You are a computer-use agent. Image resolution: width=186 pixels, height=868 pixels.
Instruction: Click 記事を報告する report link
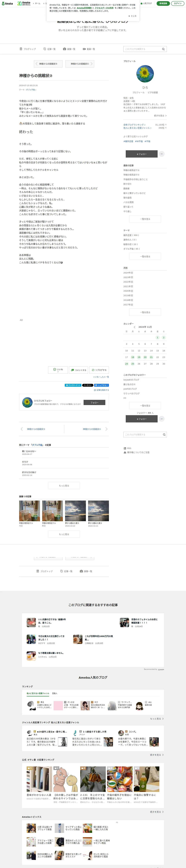point(101,390)
